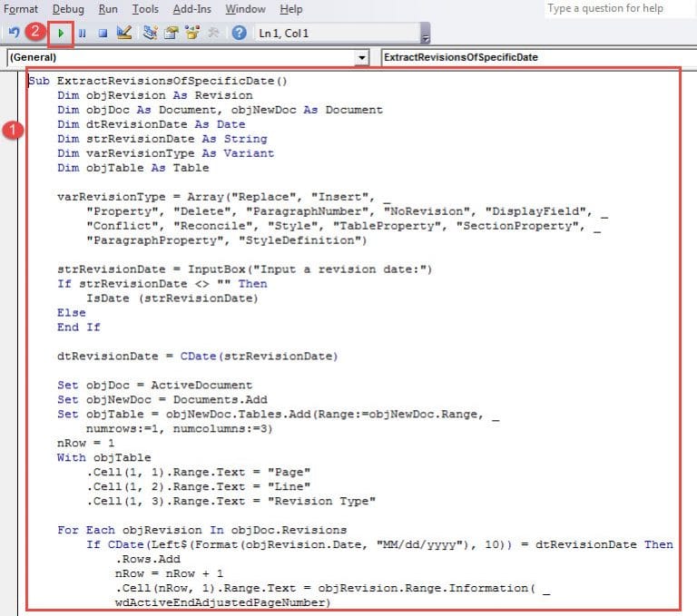Viewport: 697px width, 616px height.
Task: Click the Toolbox icon in the toolbar
Action: [x=213, y=34]
